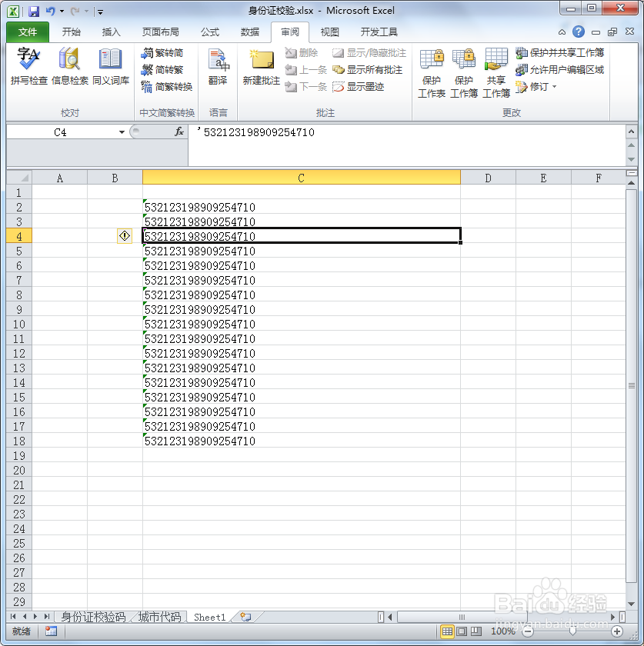Click the macro record icon in status bar
Screen dimensions: 644x646
pyautogui.click(x=51, y=631)
